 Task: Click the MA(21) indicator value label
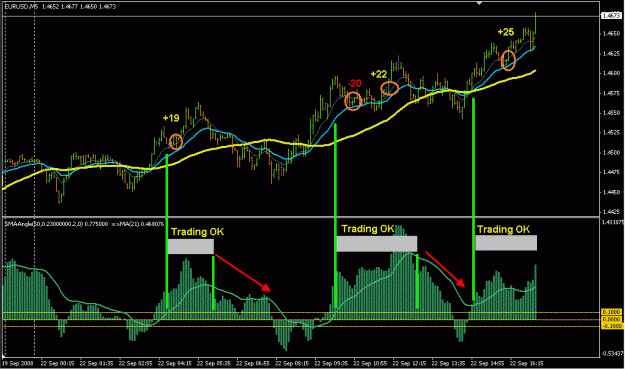click(x=138, y=224)
